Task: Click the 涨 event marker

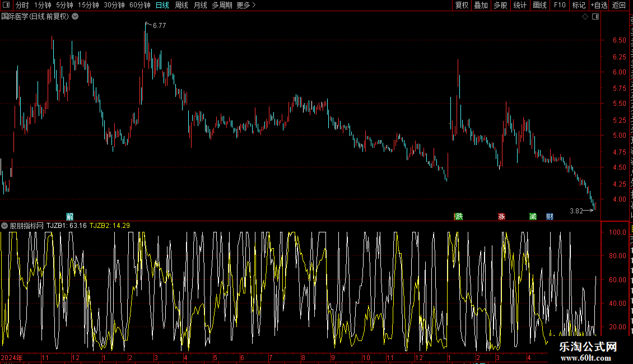Action: 502,217
